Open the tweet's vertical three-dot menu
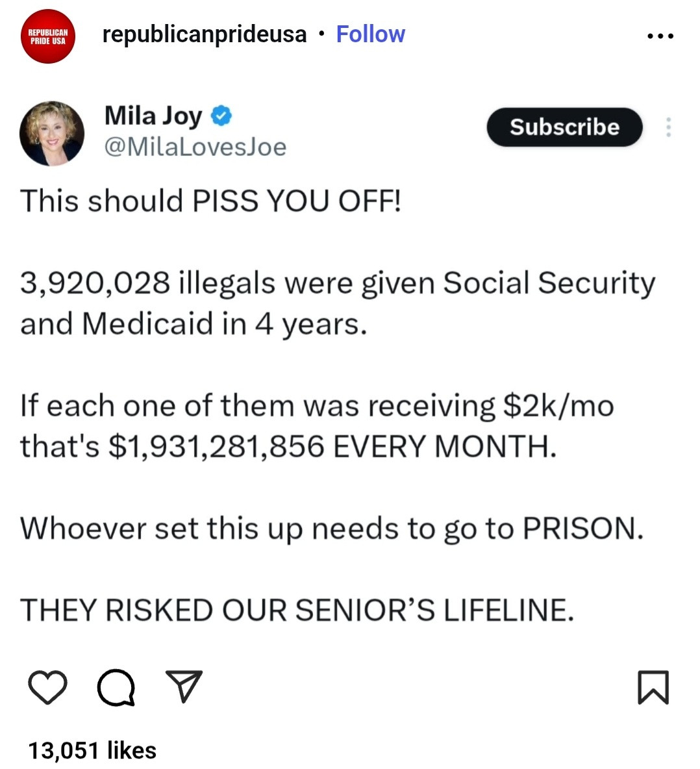Image resolution: width=700 pixels, height=769 pixels. pyautogui.click(x=668, y=127)
